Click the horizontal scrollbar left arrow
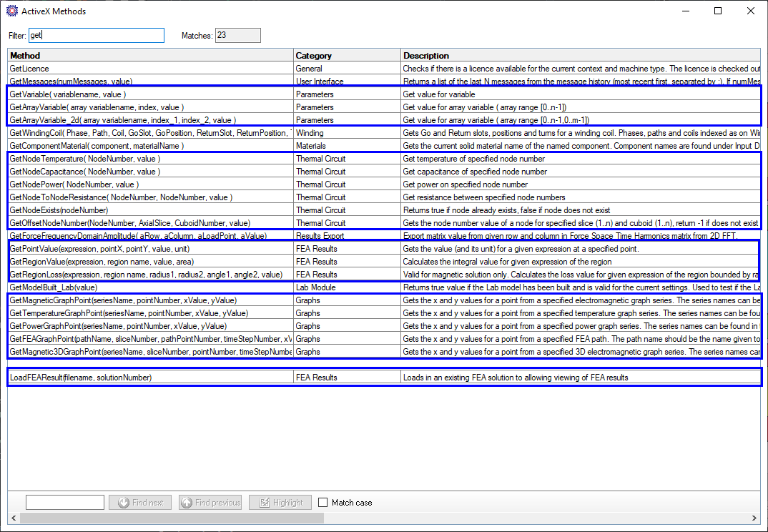This screenshot has width=768, height=532. (x=14, y=518)
